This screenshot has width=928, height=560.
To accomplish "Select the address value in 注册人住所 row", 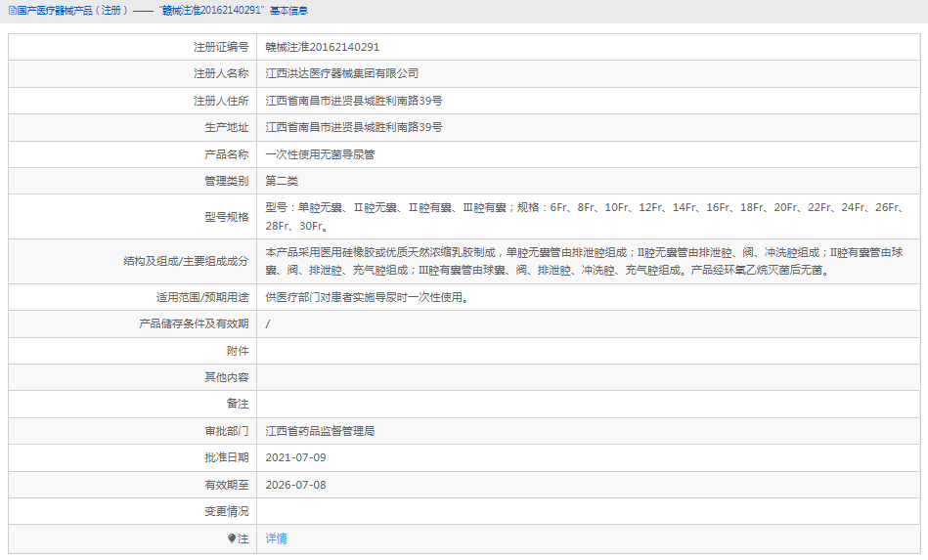I will pyautogui.click(x=354, y=101).
